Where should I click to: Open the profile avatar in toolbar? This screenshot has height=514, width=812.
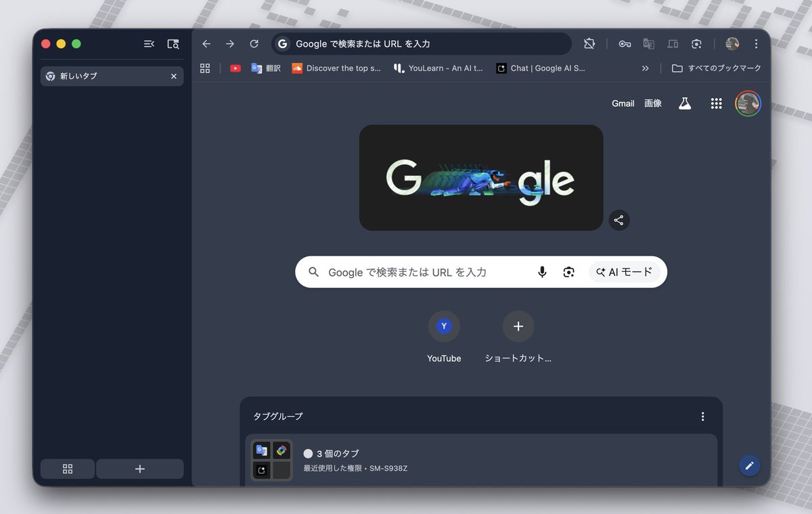coord(732,44)
